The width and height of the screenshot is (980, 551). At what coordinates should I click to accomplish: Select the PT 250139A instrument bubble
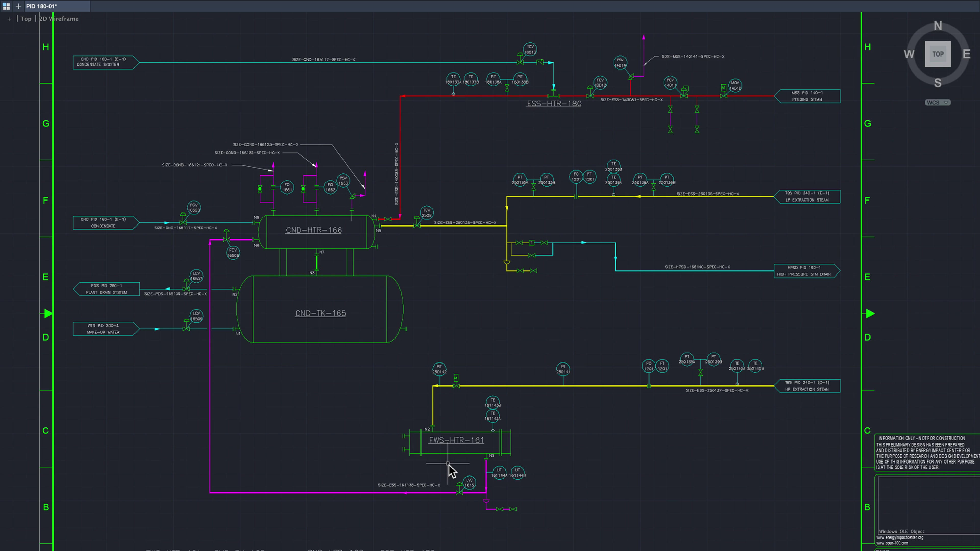tap(687, 359)
